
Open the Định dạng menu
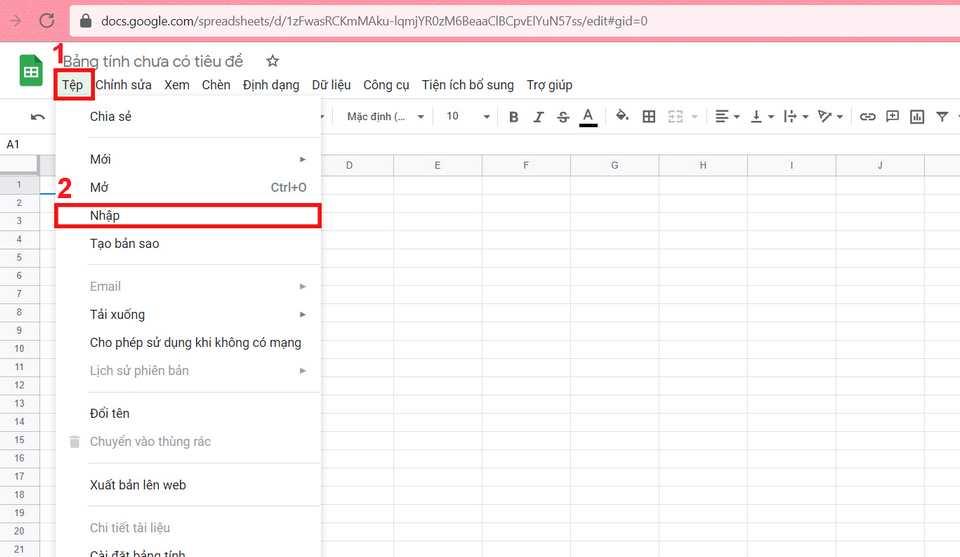[x=271, y=85]
